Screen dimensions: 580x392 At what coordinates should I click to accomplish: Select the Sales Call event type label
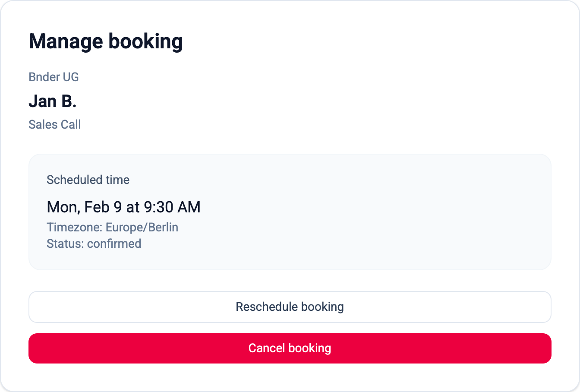point(54,124)
